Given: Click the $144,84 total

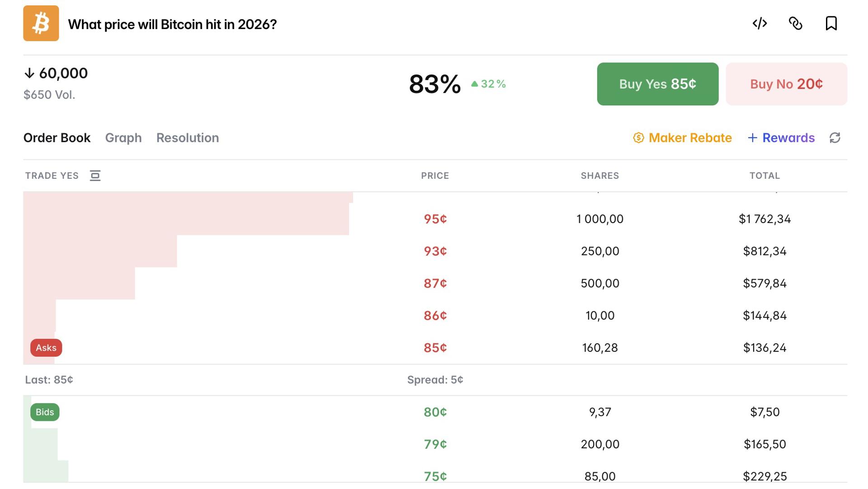Looking at the screenshot, I should point(765,315).
